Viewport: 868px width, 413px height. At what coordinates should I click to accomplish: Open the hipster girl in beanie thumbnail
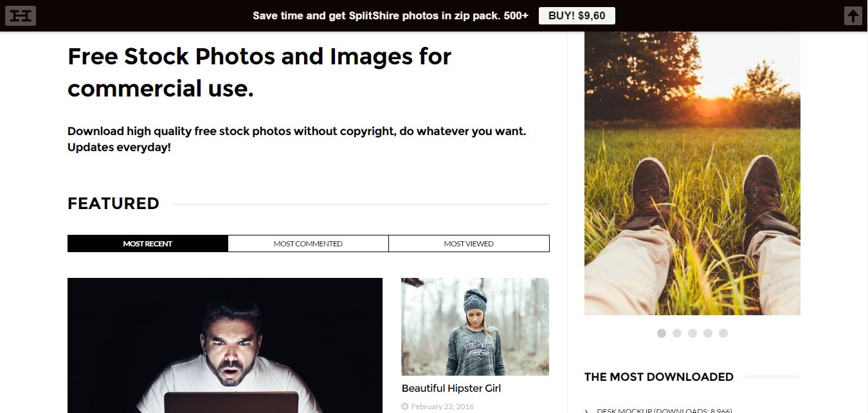click(x=475, y=327)
